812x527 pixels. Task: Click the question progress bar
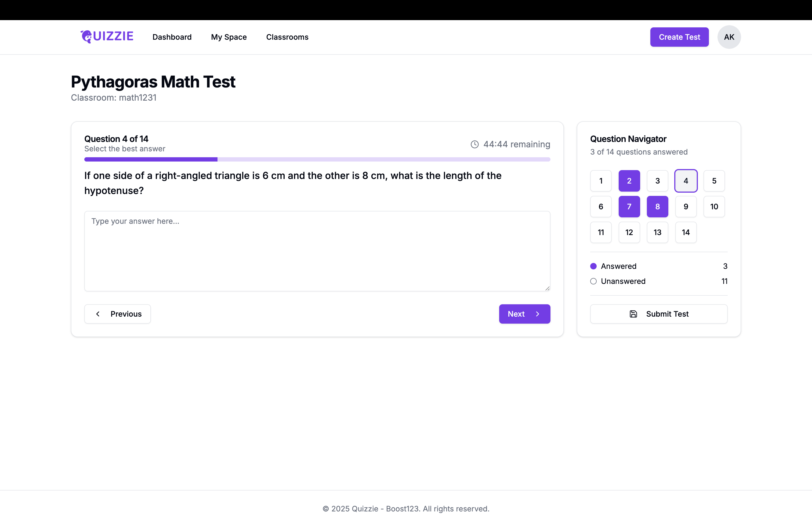(317, 159)
